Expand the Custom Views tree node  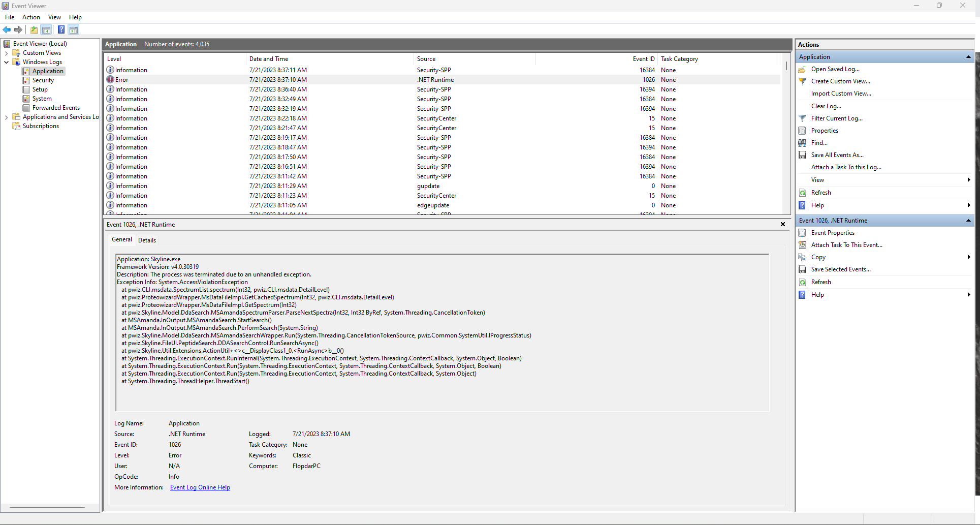pos(6,53)
